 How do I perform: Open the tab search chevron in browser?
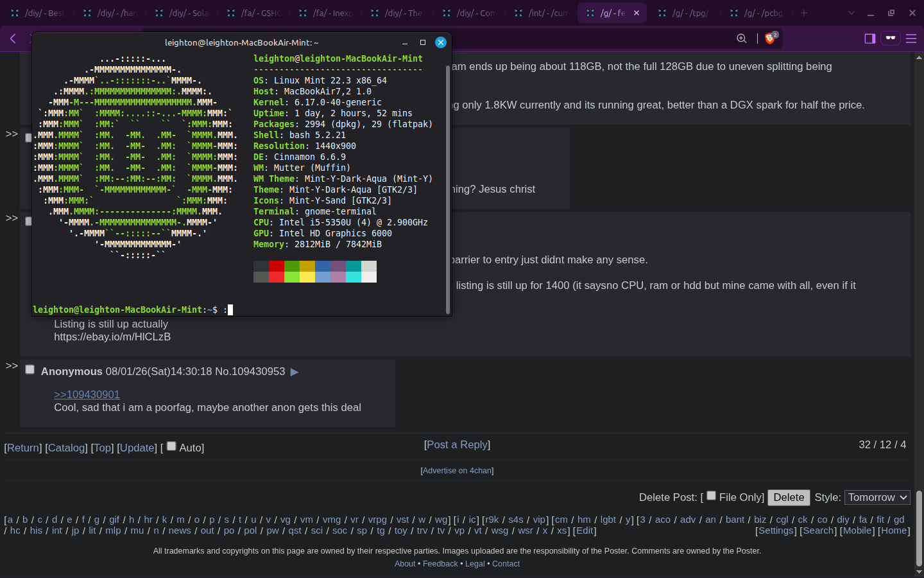click(851, 13)
